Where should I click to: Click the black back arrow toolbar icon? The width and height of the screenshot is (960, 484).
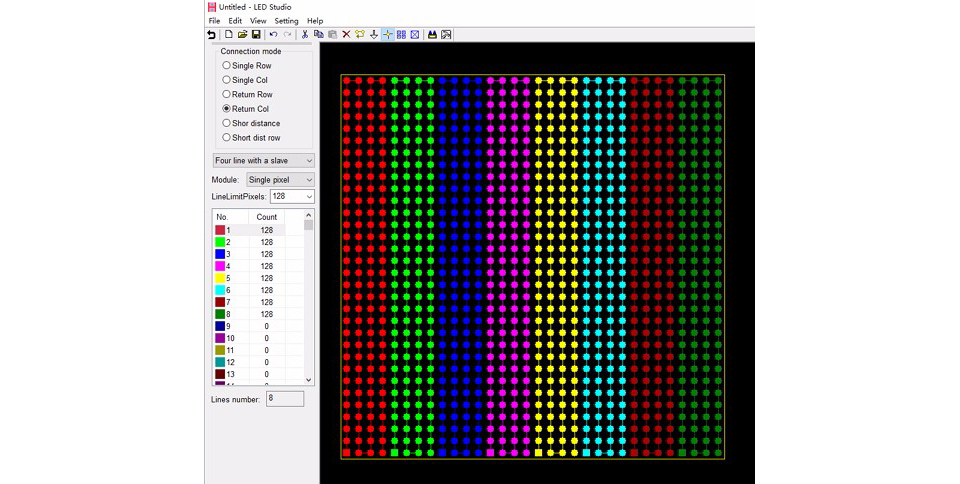click(211, 35)
